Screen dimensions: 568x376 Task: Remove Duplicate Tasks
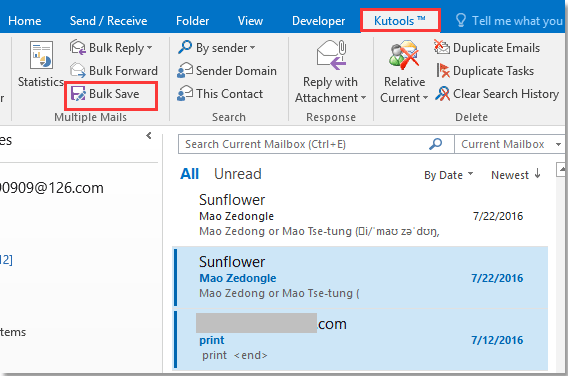pyautogui.click(x=485, y=71)
